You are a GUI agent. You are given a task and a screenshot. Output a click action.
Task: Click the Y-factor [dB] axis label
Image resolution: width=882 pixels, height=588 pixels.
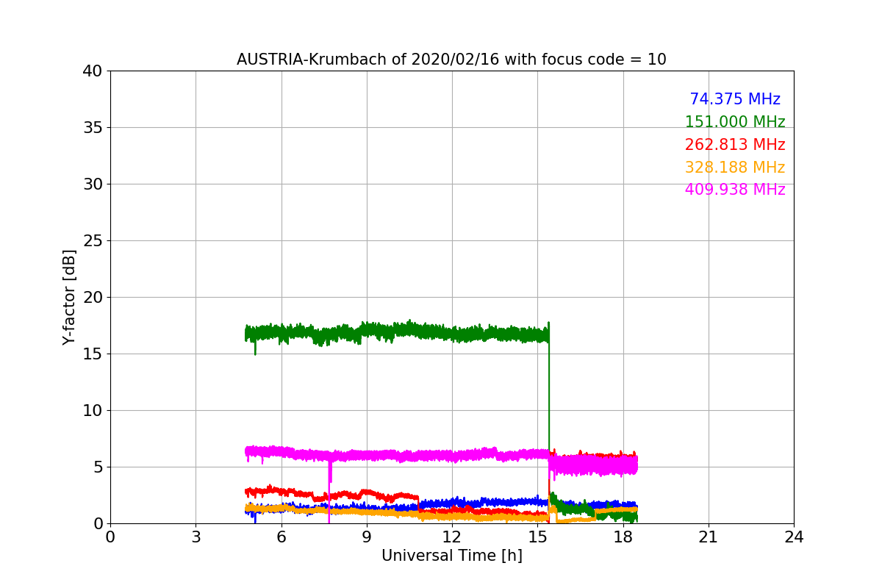[69, 297]
